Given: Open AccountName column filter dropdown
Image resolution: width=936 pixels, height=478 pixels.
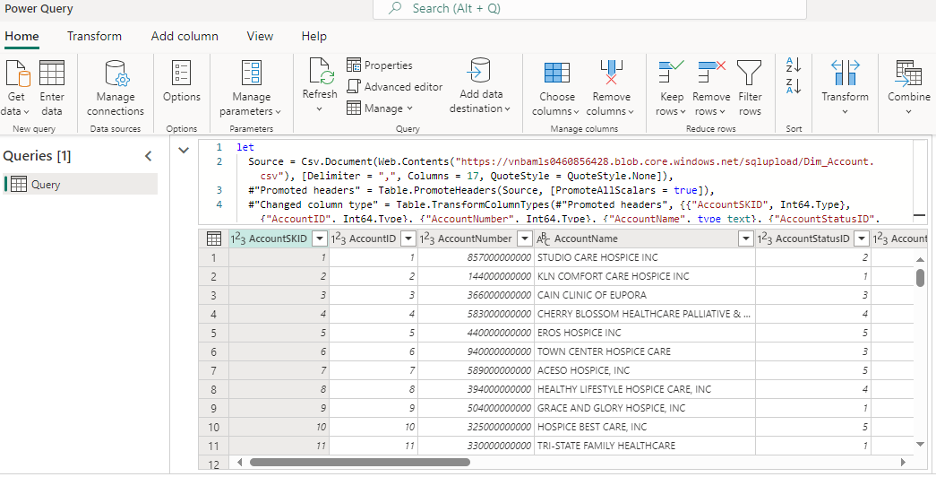Looking at the screenshot, I should (x=746, y=239).
